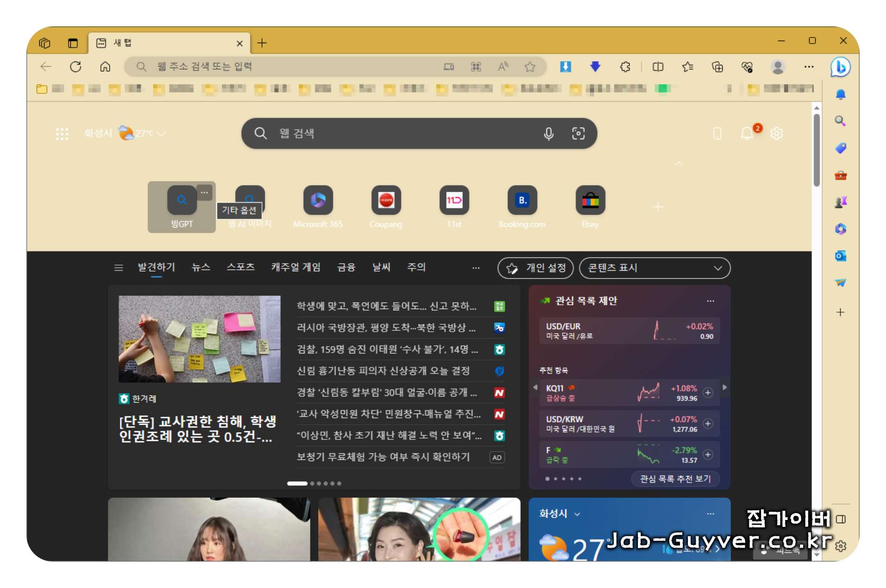886x588 pixels.
Task: Add USD/KRW to watchlist with the plus toggle
Action: (708, 424)
